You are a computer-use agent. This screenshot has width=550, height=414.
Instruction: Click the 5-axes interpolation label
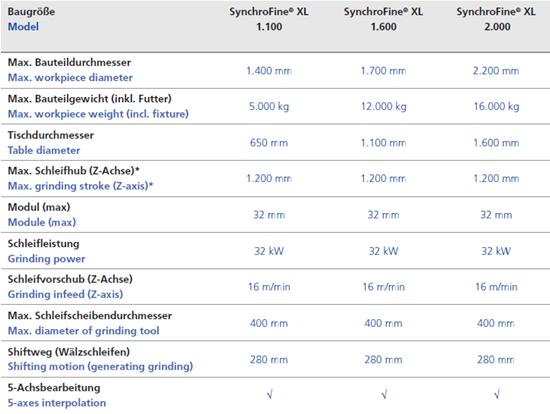click(57, 403)
